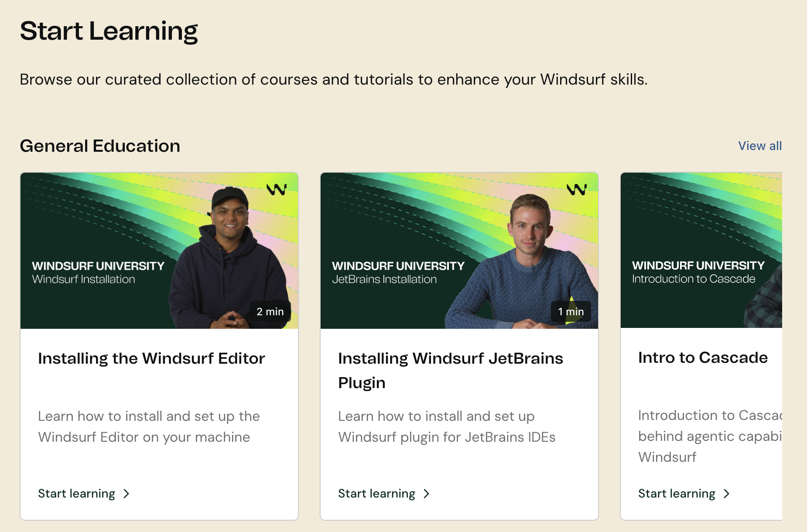This screenshot has height=532, width=807.
Task: Click the Windsurf logo on Windsurf Installation thumbnail
Action: coord(277,189)
